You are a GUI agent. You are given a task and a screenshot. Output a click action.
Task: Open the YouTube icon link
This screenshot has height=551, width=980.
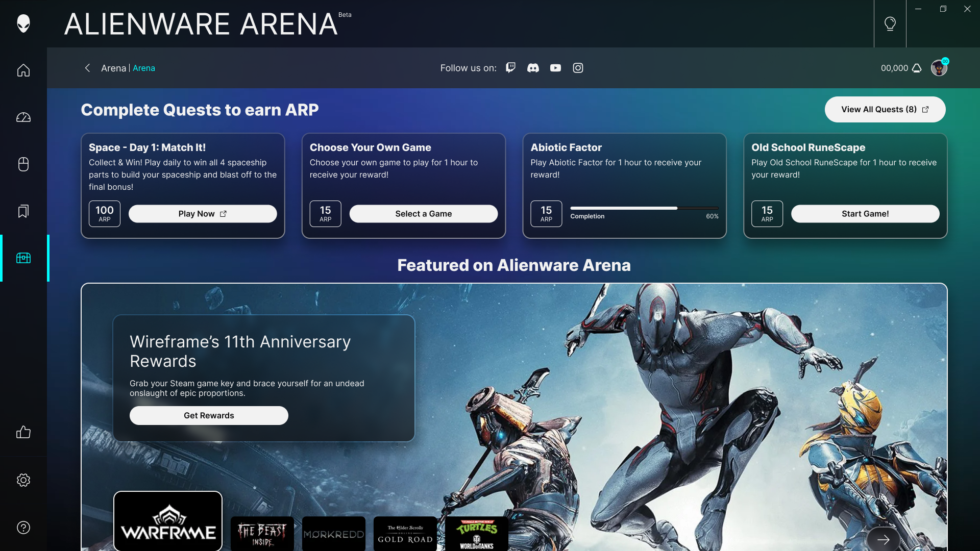[555, 68]
